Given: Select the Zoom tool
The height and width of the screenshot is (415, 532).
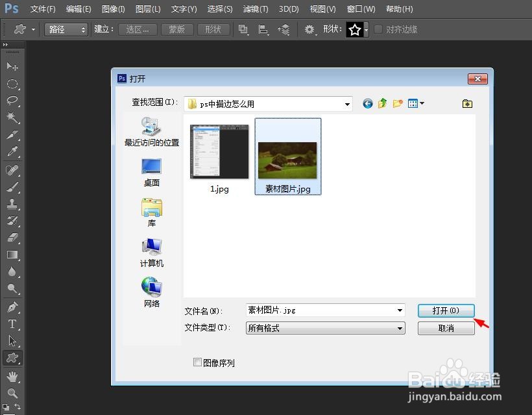Looking at the screenshot, I should tap(12, 393).
